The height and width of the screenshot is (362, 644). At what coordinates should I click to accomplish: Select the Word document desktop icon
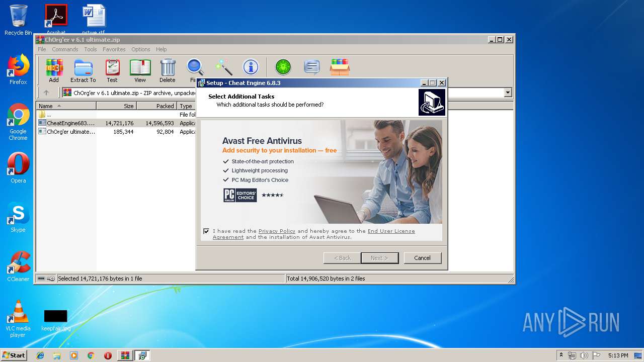point(94,19)
